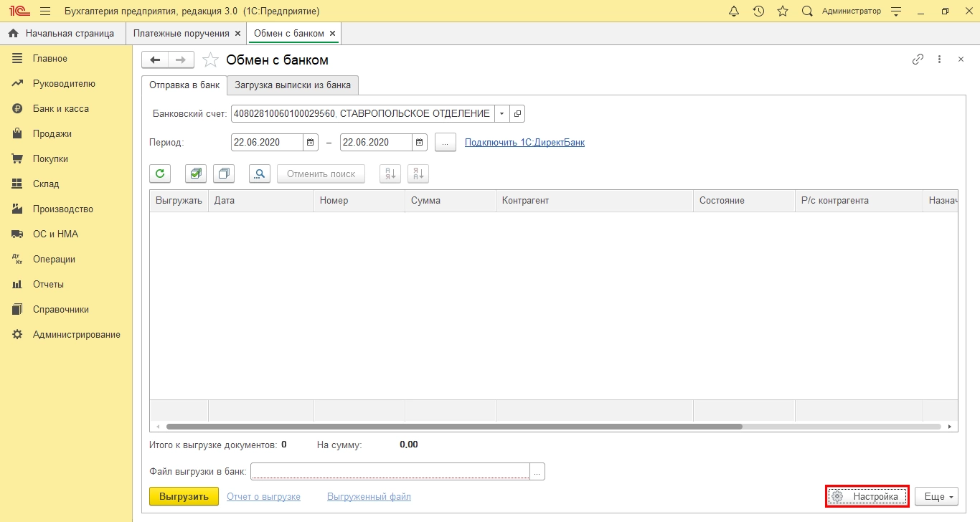Open period selection ellipsis button
This screenshot has height=522, width=980.
pyautogui.click(x=446, y=142)
